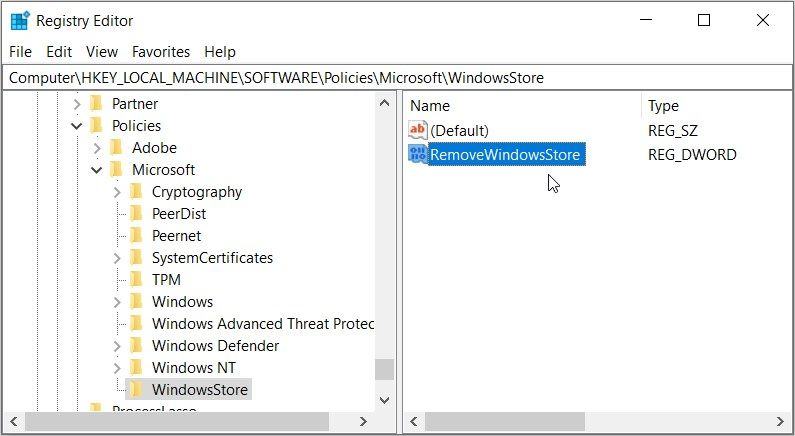Screen dimensions: 795x436
Task: Expand the Partner key
Action: coord(77,104)
